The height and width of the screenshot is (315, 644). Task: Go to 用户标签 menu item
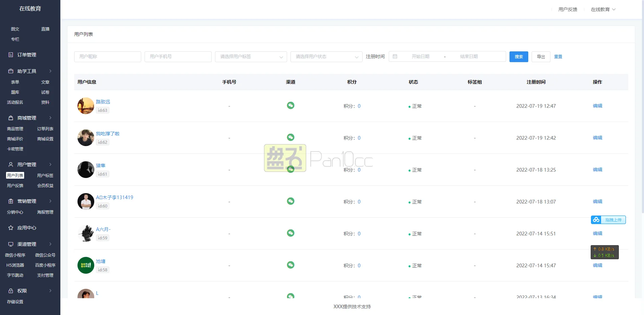tap(45, 176)
